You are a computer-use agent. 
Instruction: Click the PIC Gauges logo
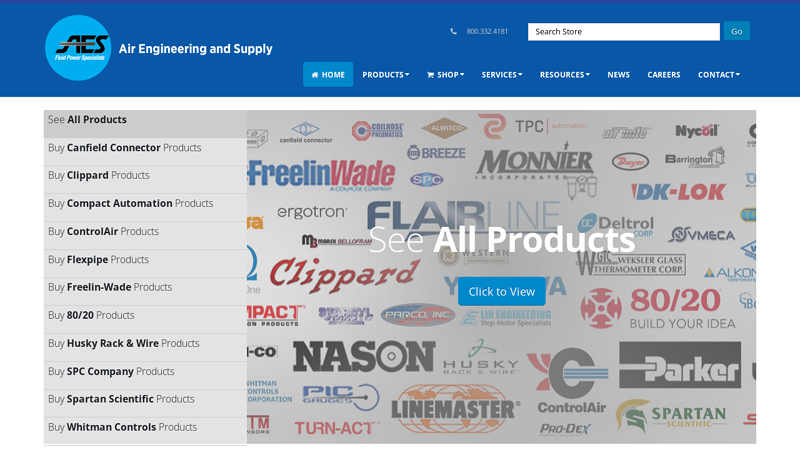point(340,397)
